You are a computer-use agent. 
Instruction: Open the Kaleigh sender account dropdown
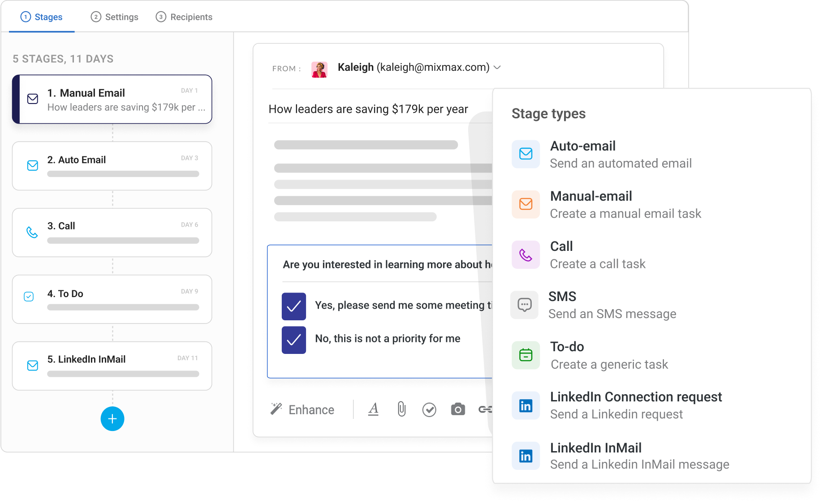click(496, 67)
